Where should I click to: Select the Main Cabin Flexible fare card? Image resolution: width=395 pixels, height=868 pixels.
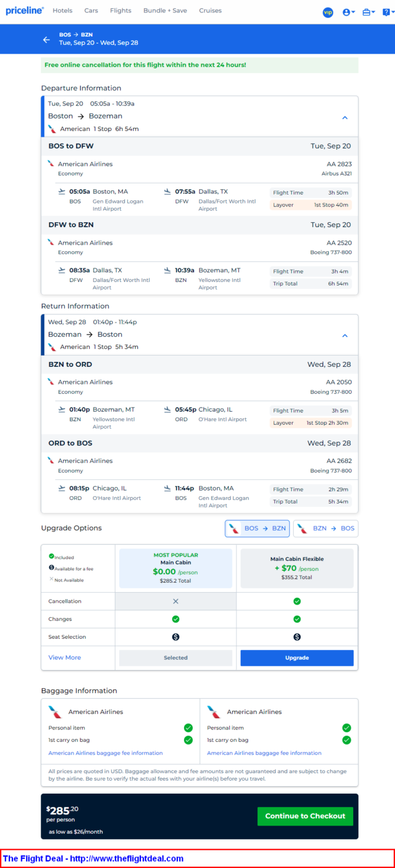tap(297, 568)
